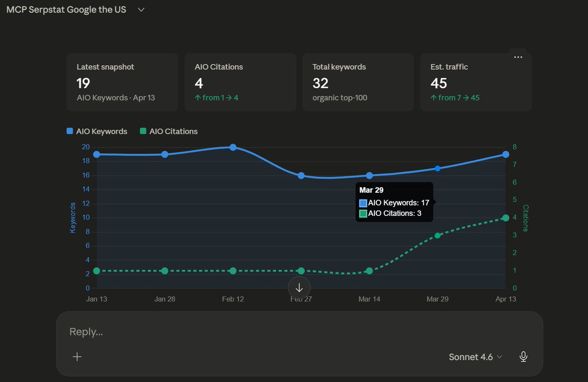588x382 pixels.
Task: Click the 'Feb 12' x-axis label
Action: (233, 299)
